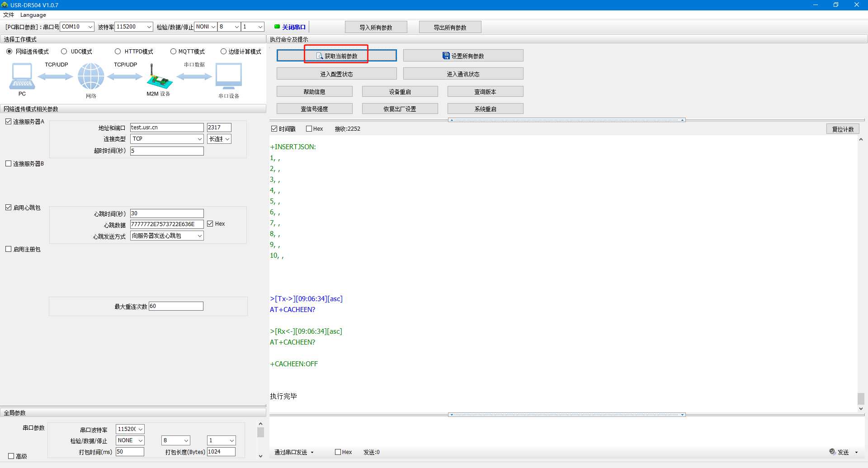Click the save-disk set all parameters button

pos(463,56)
